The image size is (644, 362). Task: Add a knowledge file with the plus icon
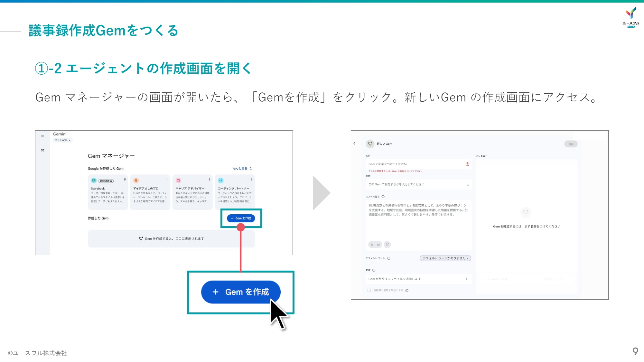coord(466,279)
